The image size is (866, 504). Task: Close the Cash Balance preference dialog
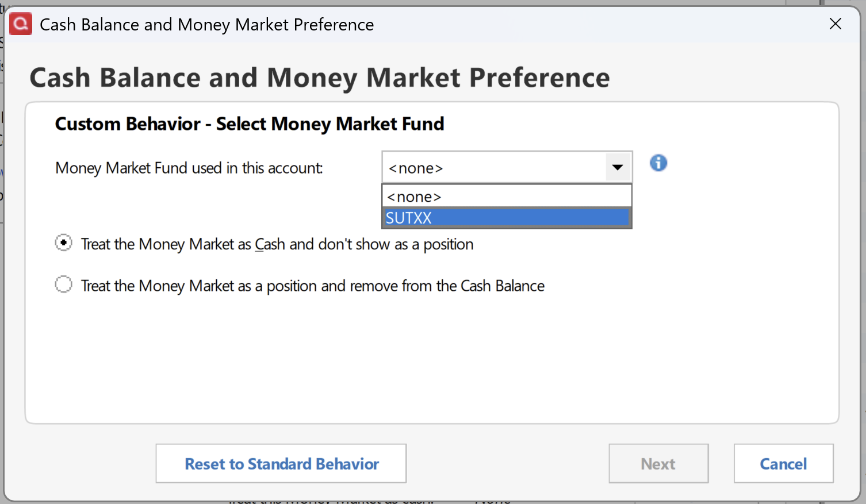[x=836, y=24]
